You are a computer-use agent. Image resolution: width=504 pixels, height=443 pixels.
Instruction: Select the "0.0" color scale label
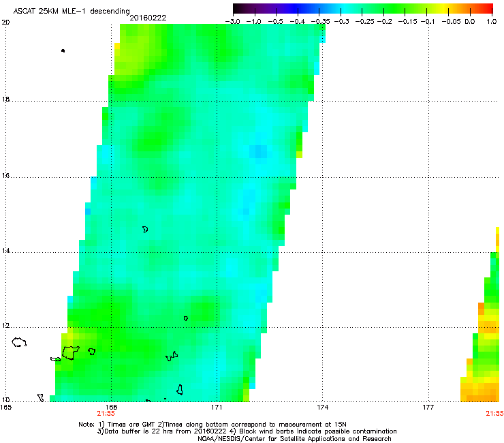pyautogui.click(x=470, y=22)
